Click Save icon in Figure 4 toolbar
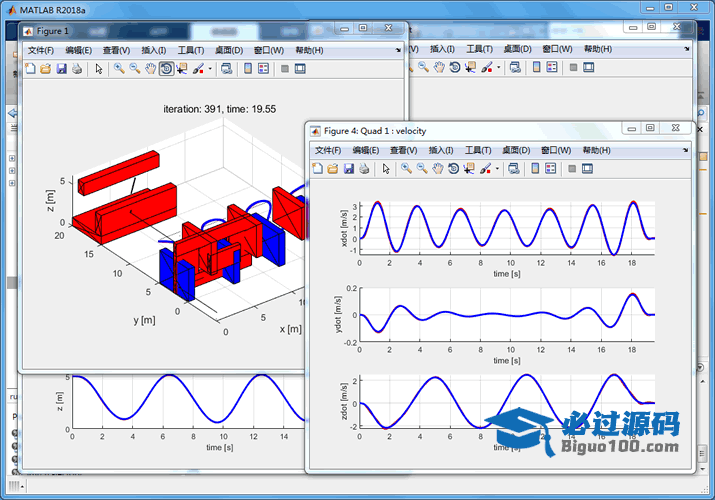The height and width of the screenshot is (500, 715). [349, 168]
